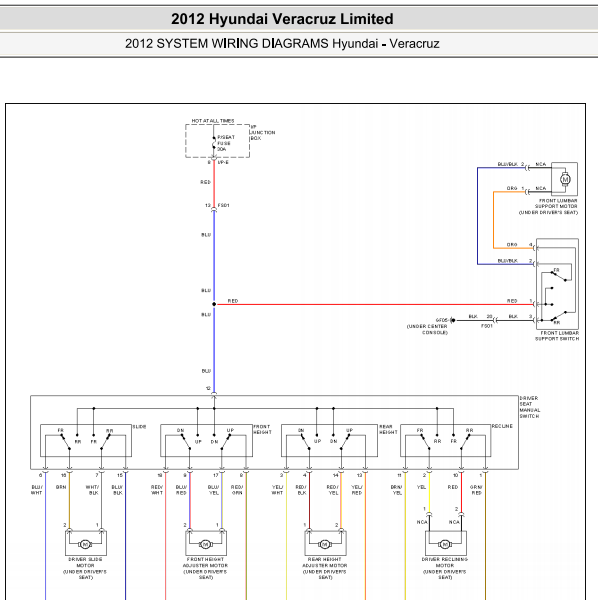Click the 'FRONT LUMBAR SUPPORT SWITCH' label
Screen dimensions: 598x600
click(557, 336)
